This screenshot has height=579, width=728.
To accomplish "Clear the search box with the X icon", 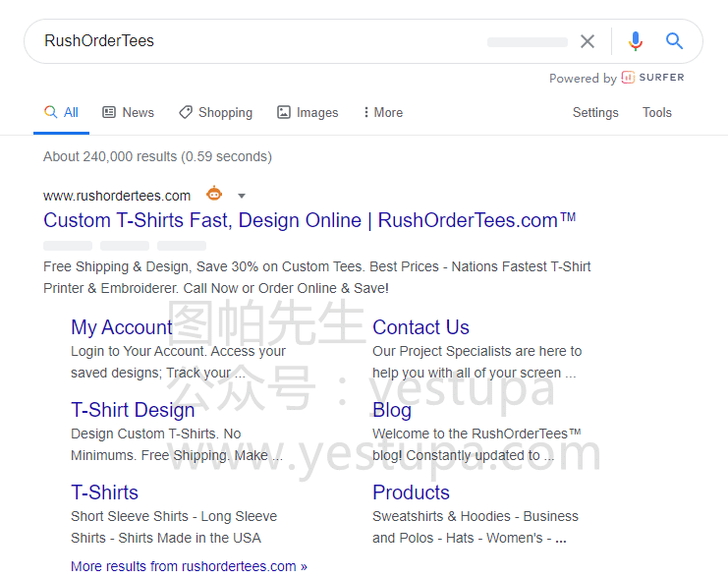I will [588, 41].
